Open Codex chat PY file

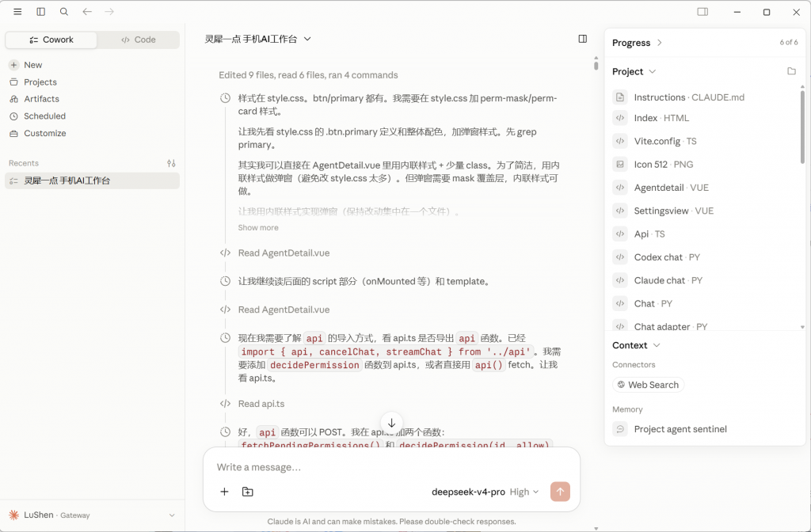pyautogui.click(x=667, y=257)
